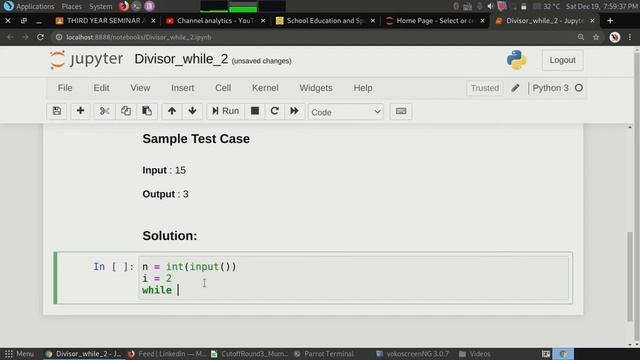The height and width of the screenshot is (360, 640).
Task: Open the Kernel menu
Action: point(265,88)
